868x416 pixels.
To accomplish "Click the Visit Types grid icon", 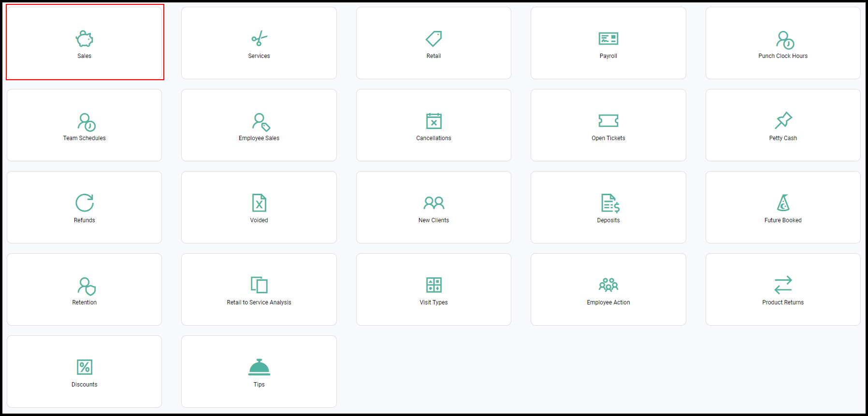I will (434, 285).
